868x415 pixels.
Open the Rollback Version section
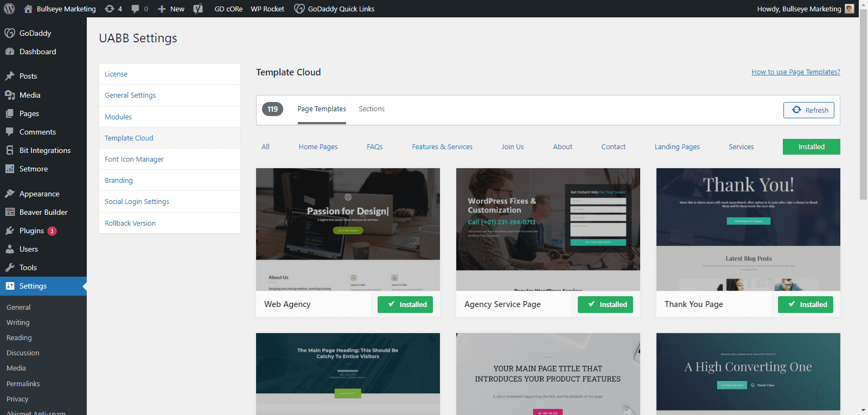coord(170,223)
